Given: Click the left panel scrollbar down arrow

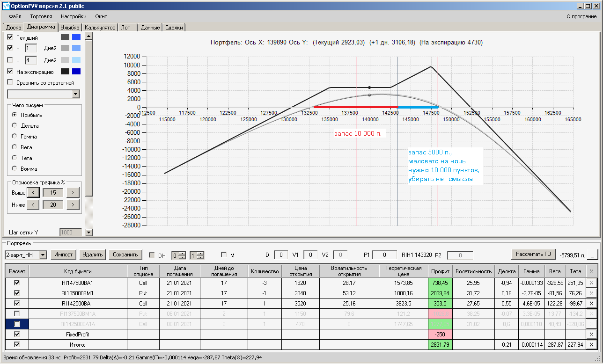Looking at the screenshot, I should pos(89,232).
